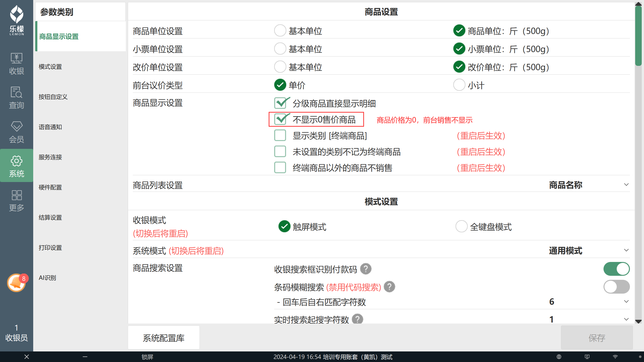
Task: Open 系统模式 dropdown showing 通用模式
Action: click(x=589, y=251)
